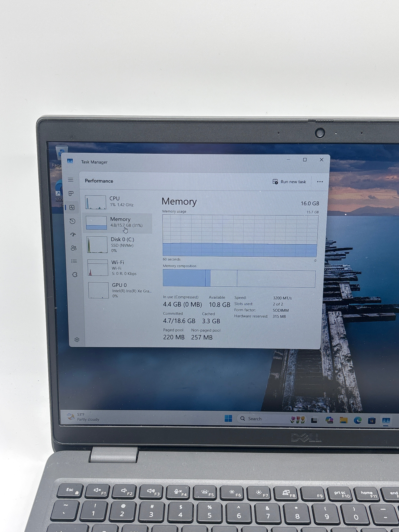Click the '315 MB' hardware reserved value
This screenshot has width=399, height=532.
279,317
